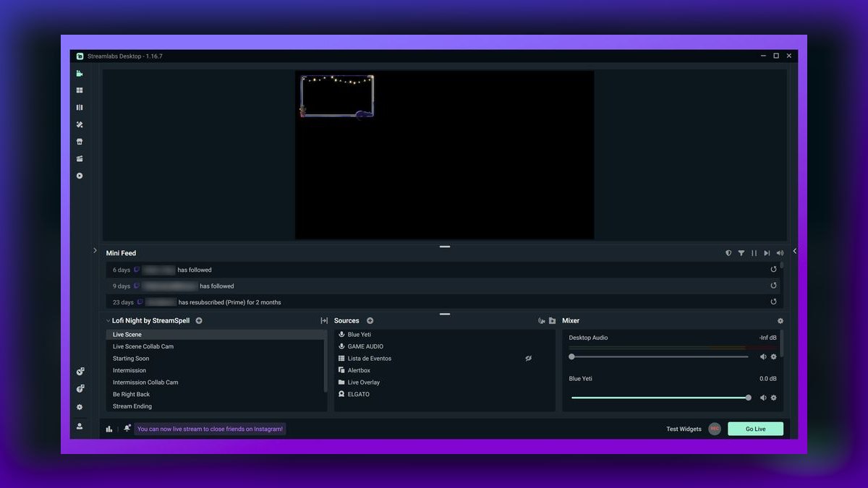Viewport: 868px width, 488px height.
Task: Collapse the right chat panel chevron
Action: [x=795, y=251]
